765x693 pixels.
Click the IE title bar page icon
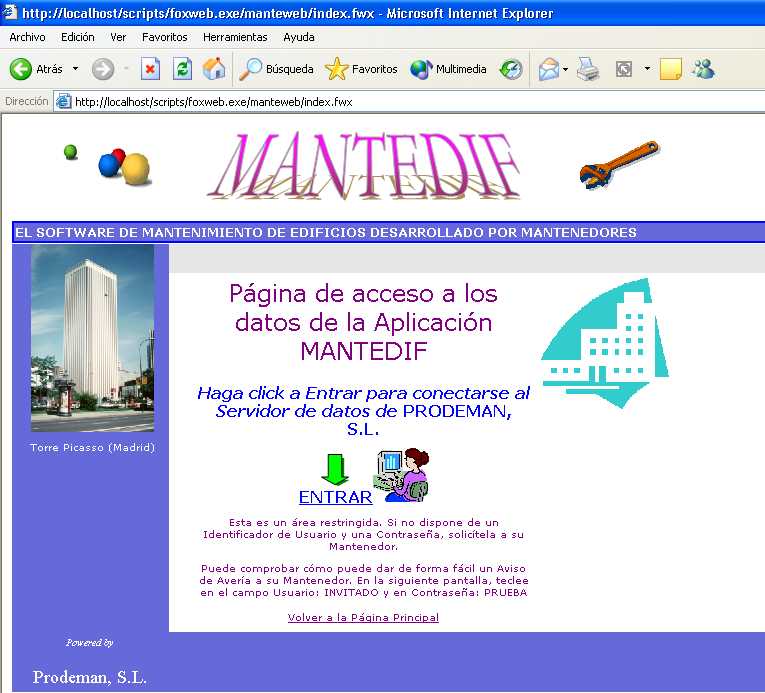coord(10,12)
